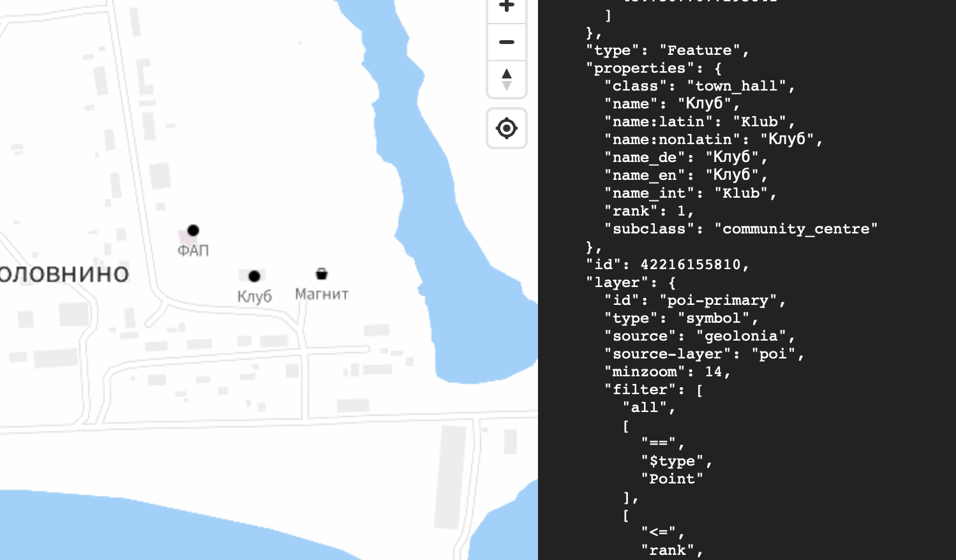Viewport: 956px width, 560px height.
Task: Click the pitch-down arrow on the tilt control
Action: [x=506, y=84]
